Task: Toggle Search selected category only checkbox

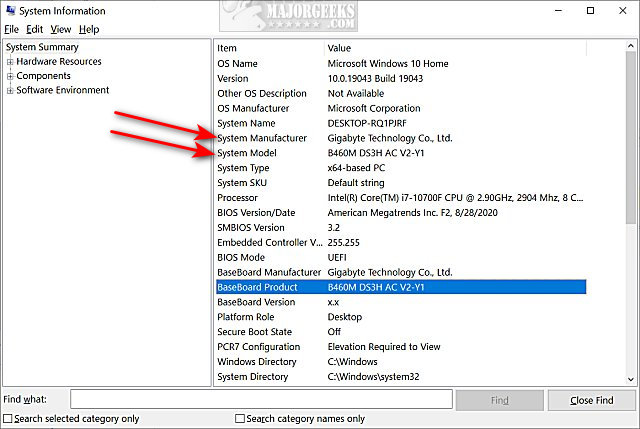Action: [x=8, y=418]
